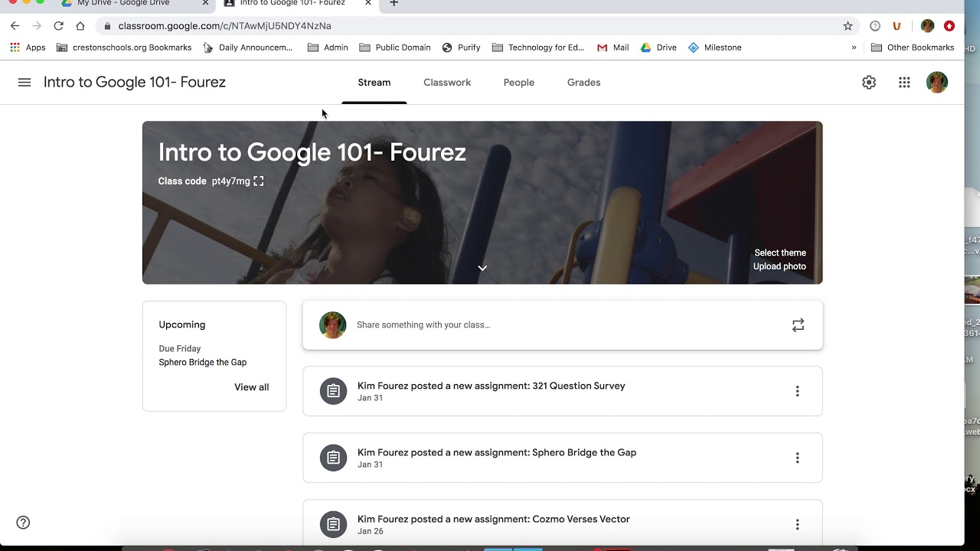Open class settings gear
This screenshot has width=980, height=551.
(869, 83)
